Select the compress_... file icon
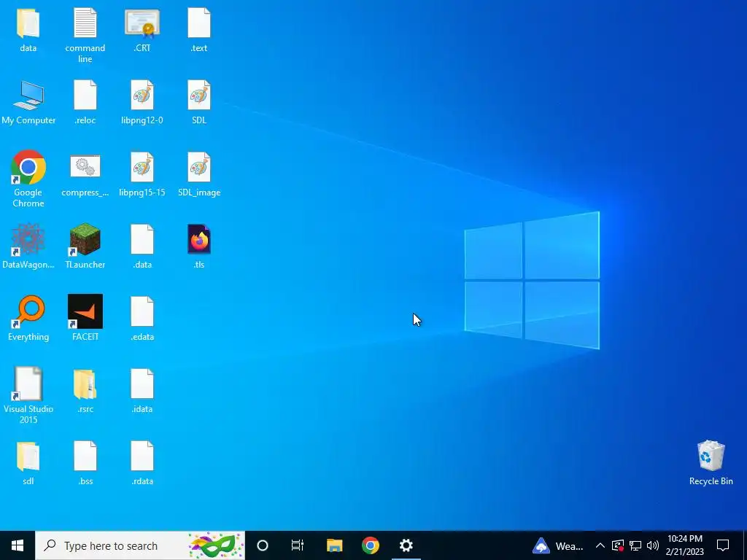747x560 pixels. pos(85,167)
